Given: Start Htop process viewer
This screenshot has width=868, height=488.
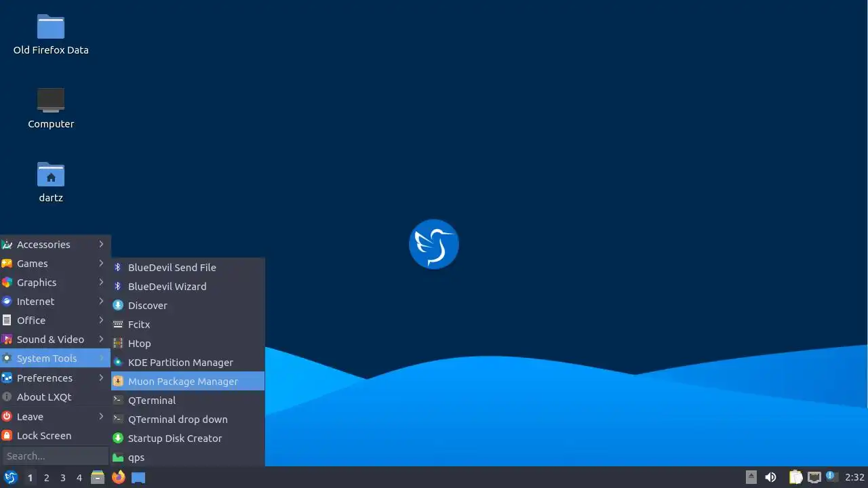Looking at the screenshot, I should 188,343.
